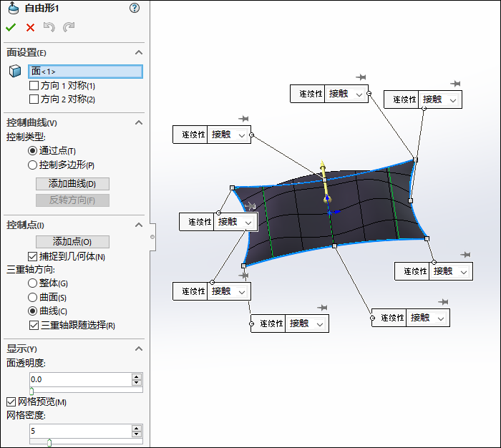501x448 pixels.
Task: Select the handle at the surface's top-left corner
Action: (x=233, y=188)
